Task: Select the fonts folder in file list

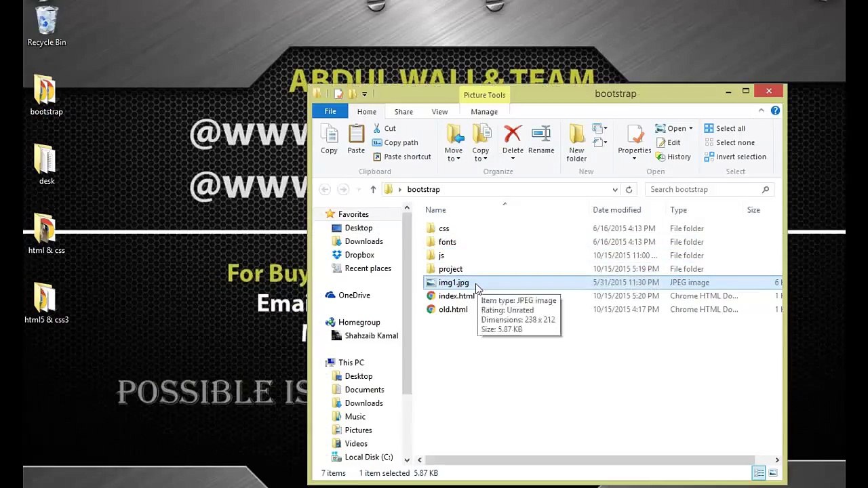Action: click(448, 242)
